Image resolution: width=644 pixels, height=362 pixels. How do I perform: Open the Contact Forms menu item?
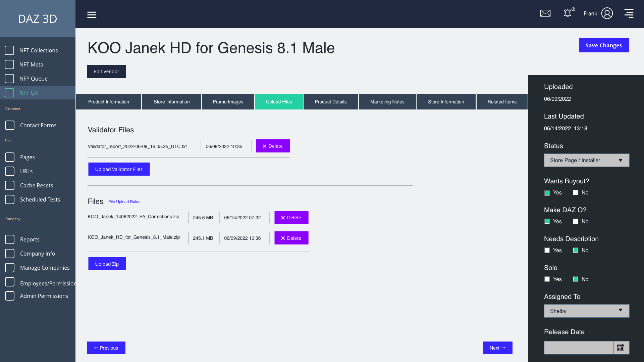pyautogui.click(x=38, y=125)
